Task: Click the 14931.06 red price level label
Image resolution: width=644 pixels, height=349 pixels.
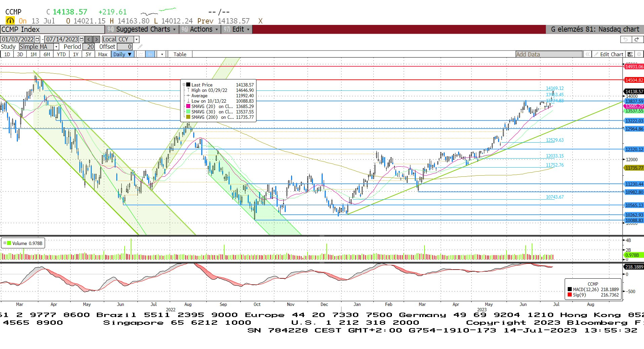Action: tap(634, 67)
